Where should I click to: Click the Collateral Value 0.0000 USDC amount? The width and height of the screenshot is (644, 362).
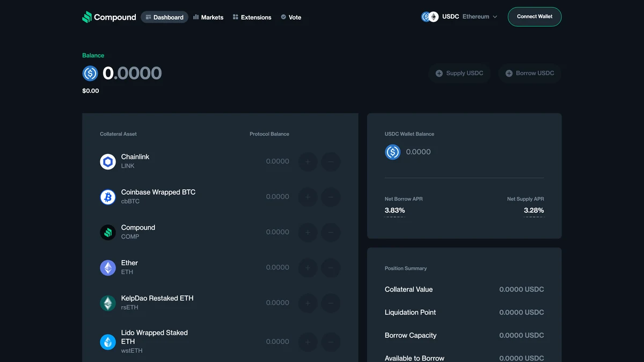(x=522, y=289)
